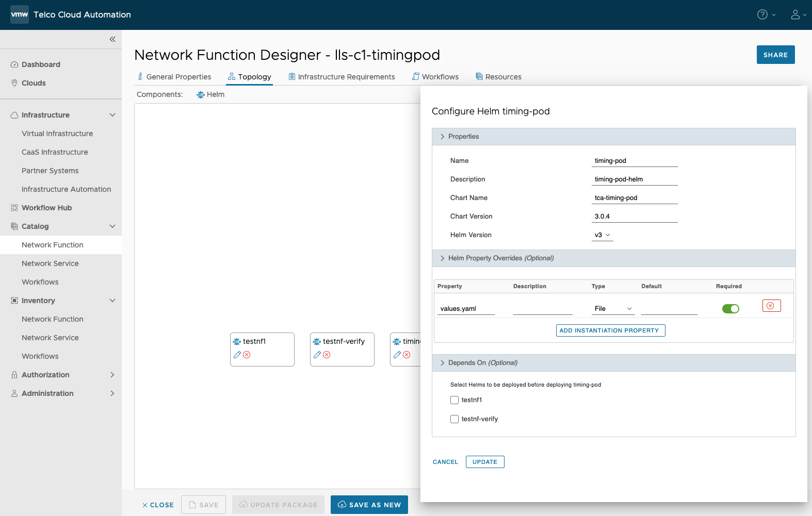The width and height of the screenshot is (812, 516).
Task: Collapse the Infrastructure sidebar group
Action: tap(112, 115)
